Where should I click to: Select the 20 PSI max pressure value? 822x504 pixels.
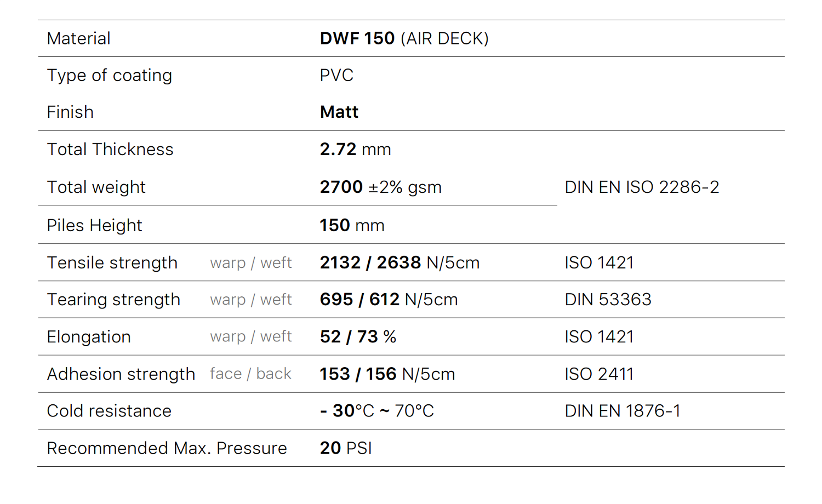point(346,448)
